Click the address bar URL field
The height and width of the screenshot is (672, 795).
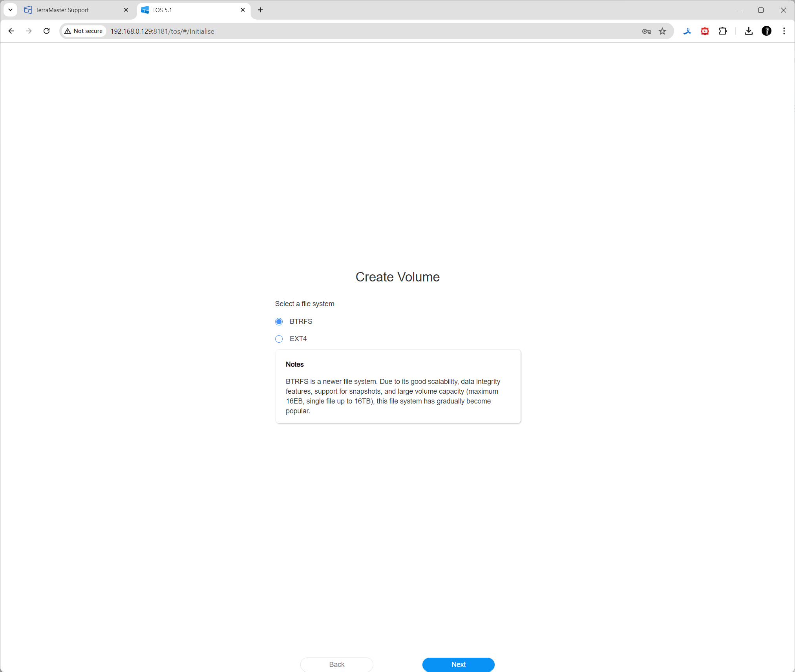click(353, 31)
